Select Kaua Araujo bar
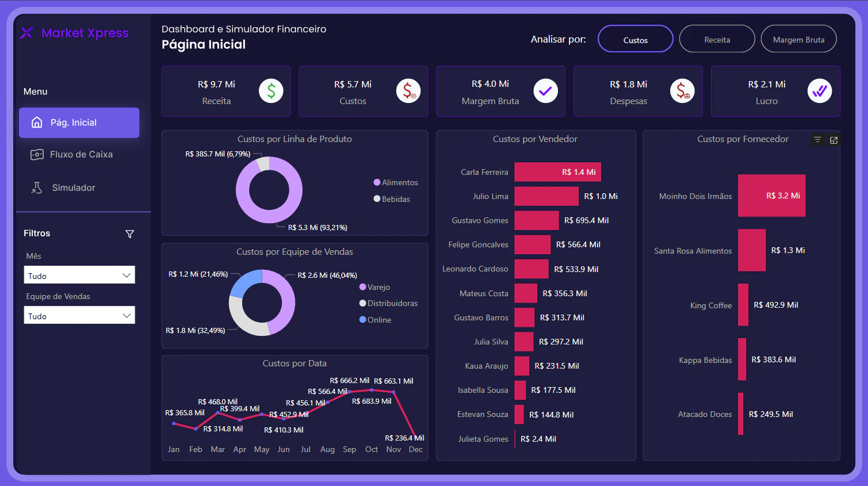The width and height of the screenshot is (868, 486). pos(522,366)
